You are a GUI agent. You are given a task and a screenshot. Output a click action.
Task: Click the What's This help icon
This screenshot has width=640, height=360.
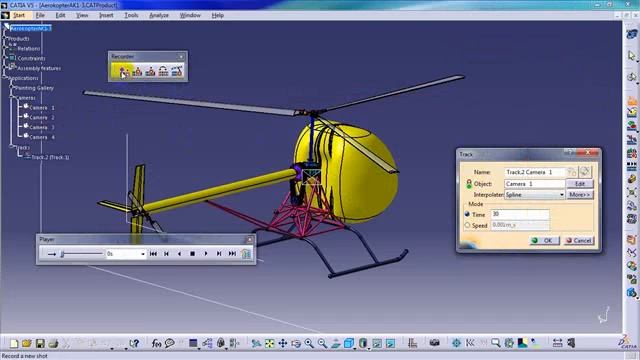coord(134,344)
